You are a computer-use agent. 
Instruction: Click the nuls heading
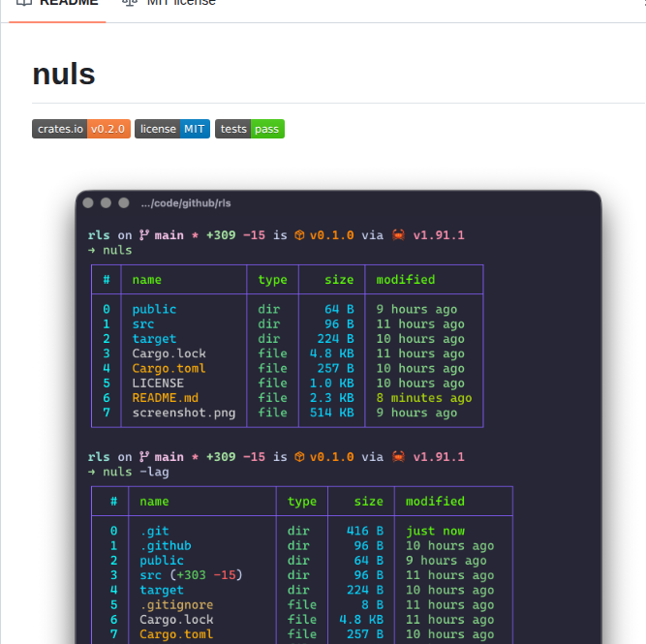click(x=64, y=75)
